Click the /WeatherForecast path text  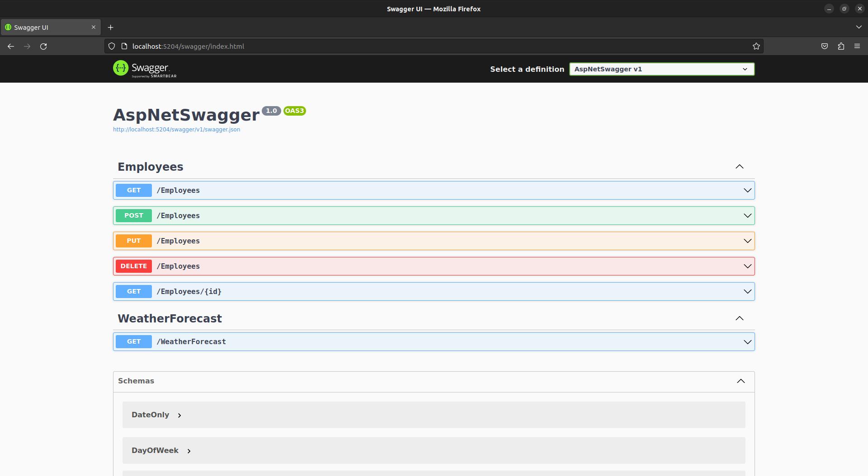click(191, 341)
